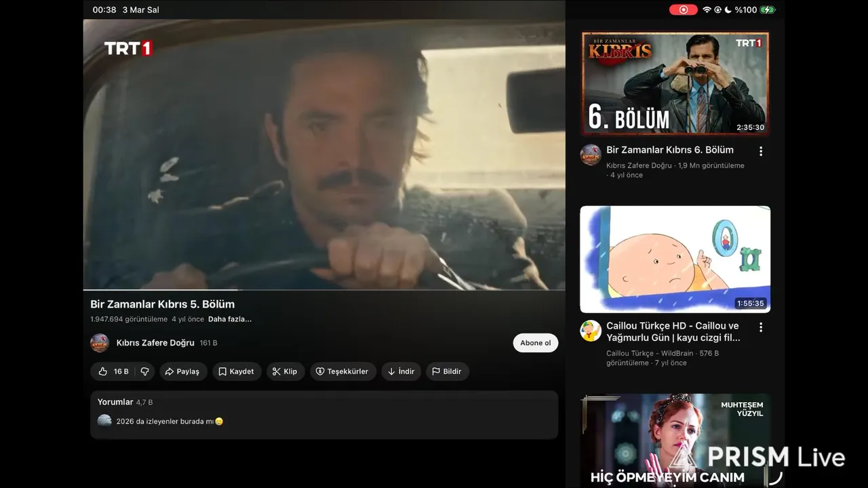Tap the 00:38 status bar clock
The width and height of the screenshot is (868, 488).
point(104,9)
